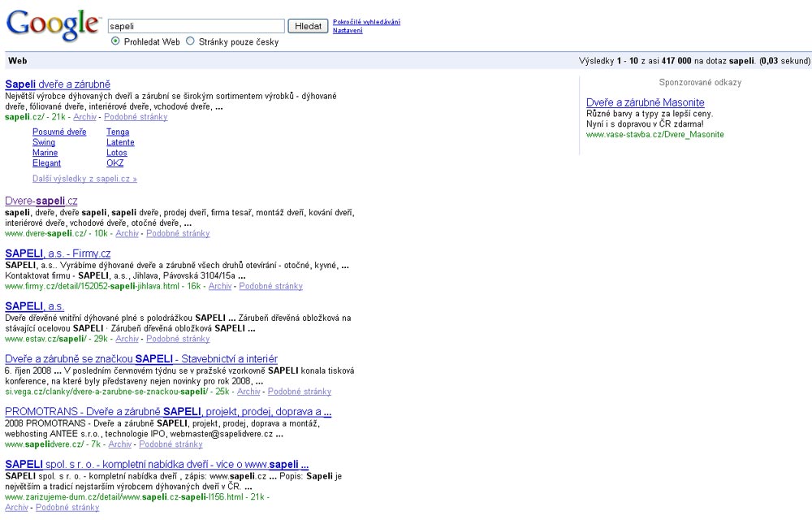Image resolution: width=812 pixels, height=520 pixels.
Task: Open Podobné stránky for sapeli.cz result
Action: (136, 117)
